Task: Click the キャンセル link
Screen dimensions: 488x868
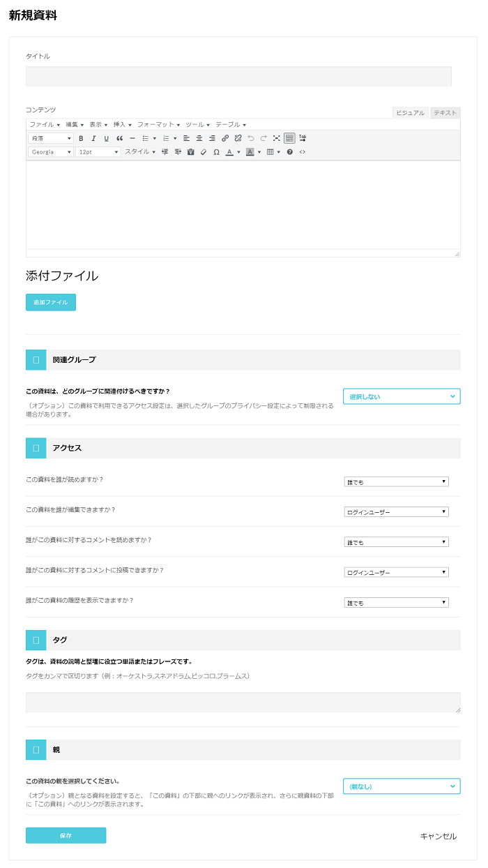Action: point(439,836)
